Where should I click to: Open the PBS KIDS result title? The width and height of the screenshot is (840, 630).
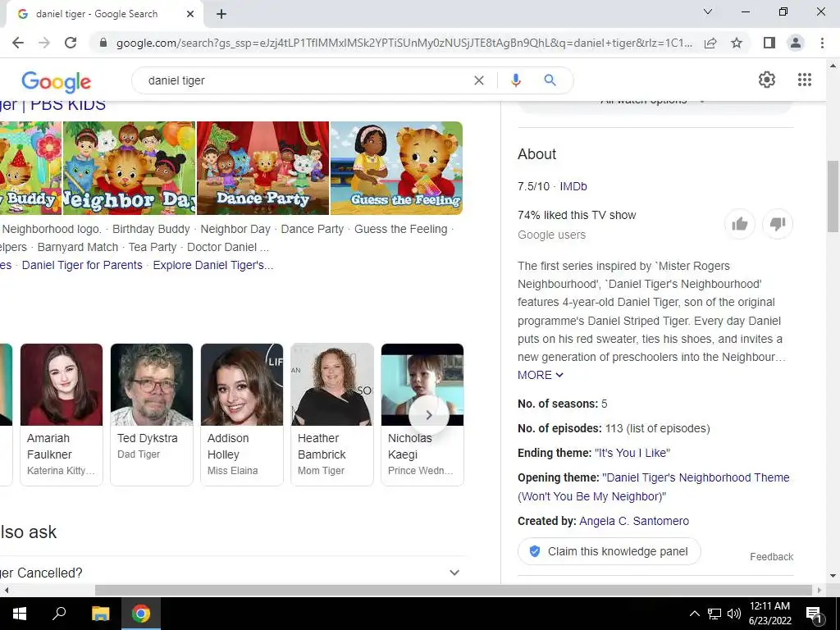point(53,104)
